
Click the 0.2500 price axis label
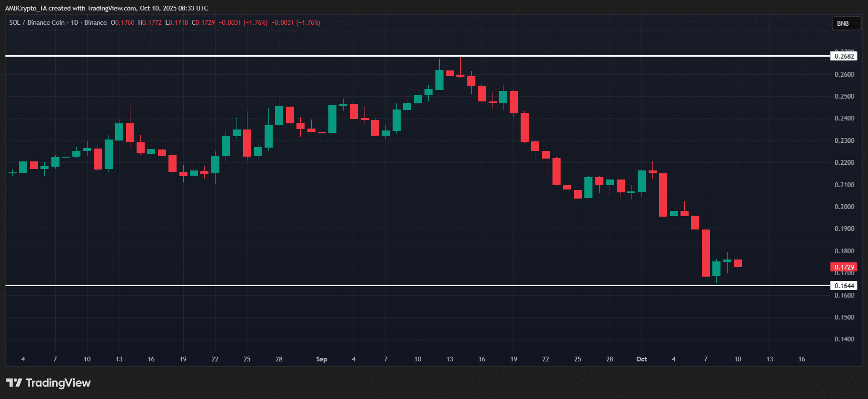tap(844, 96)
